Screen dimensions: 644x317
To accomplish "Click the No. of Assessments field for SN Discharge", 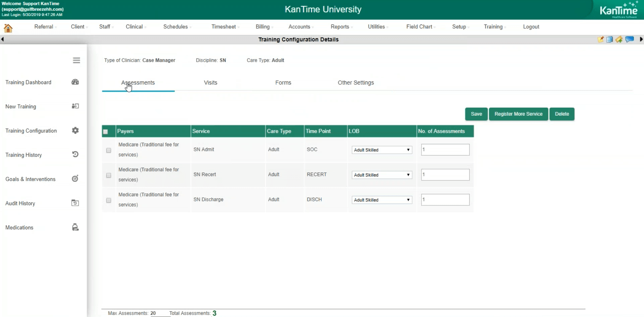I will [445, 200].
